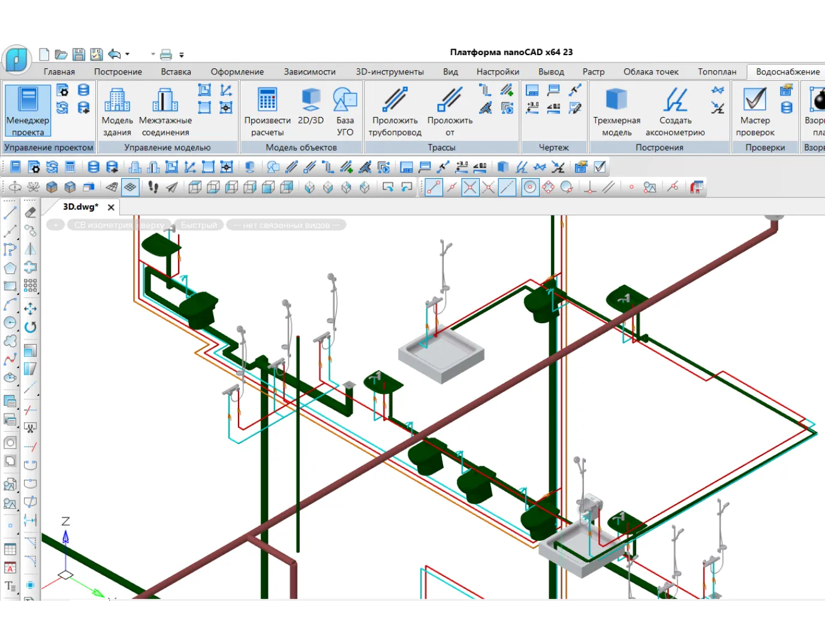Viewport: 825px width, 644px height.
Task: Close the 3D.dwg document tab
Action: (x=111, y=207)
